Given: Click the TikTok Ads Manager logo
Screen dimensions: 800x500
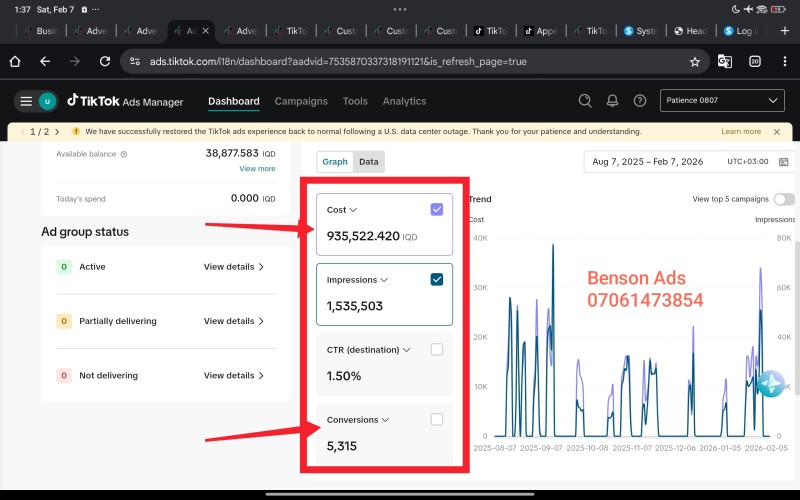Looking at the screenshot, I should tap(126, 101).
